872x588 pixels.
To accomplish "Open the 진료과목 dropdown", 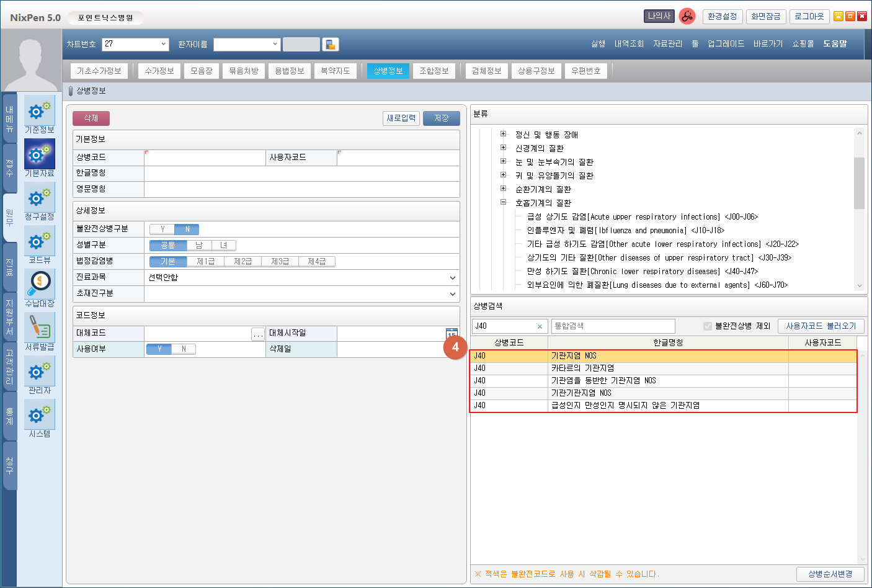I will (x=302, y=278).
